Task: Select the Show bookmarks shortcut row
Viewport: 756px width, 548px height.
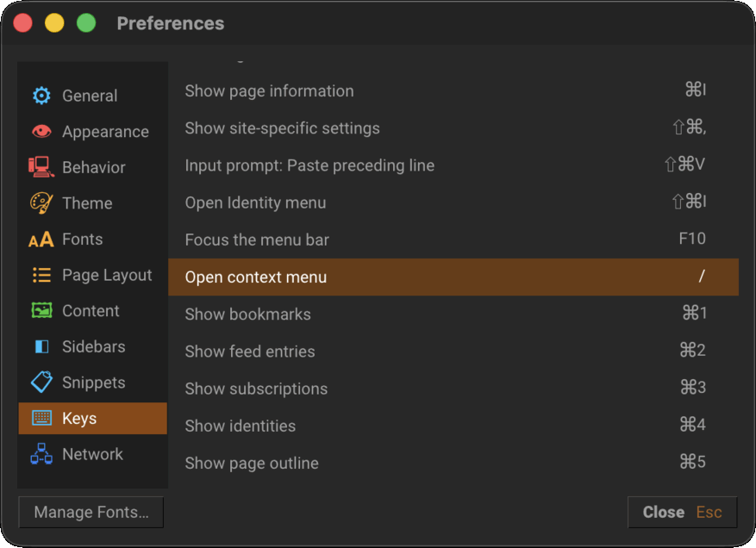Action: pyautogui.click(x=453, y=314)
